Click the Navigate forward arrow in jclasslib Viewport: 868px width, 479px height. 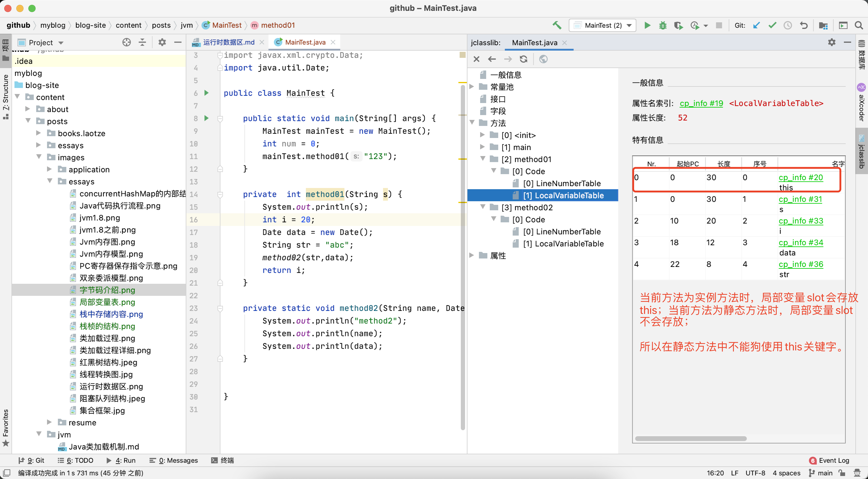point(507,58)
